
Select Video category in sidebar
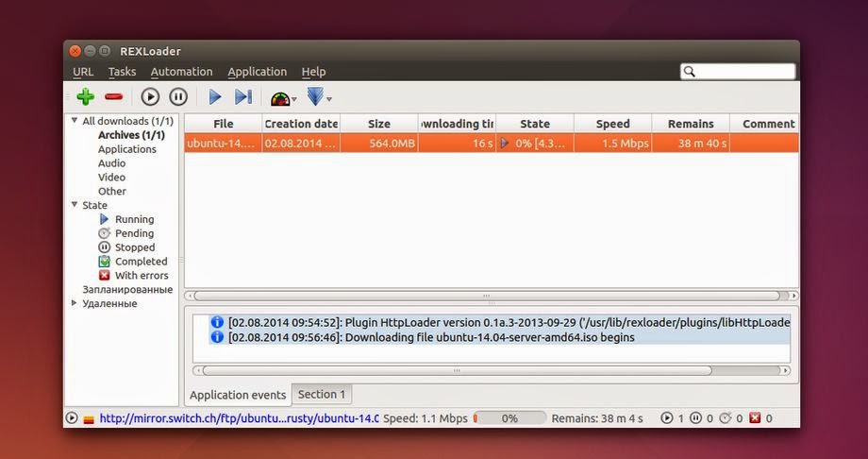pos(112,177)
